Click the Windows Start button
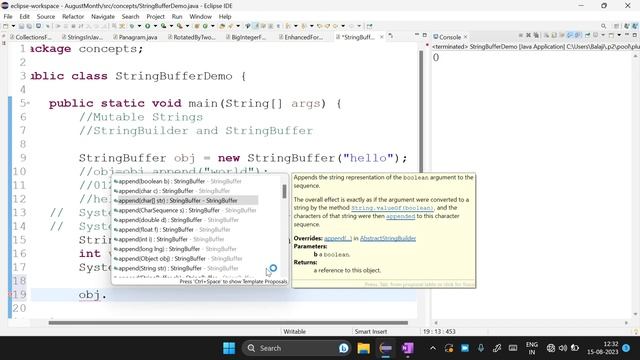 pyautogui.click(x=229, y=348)
